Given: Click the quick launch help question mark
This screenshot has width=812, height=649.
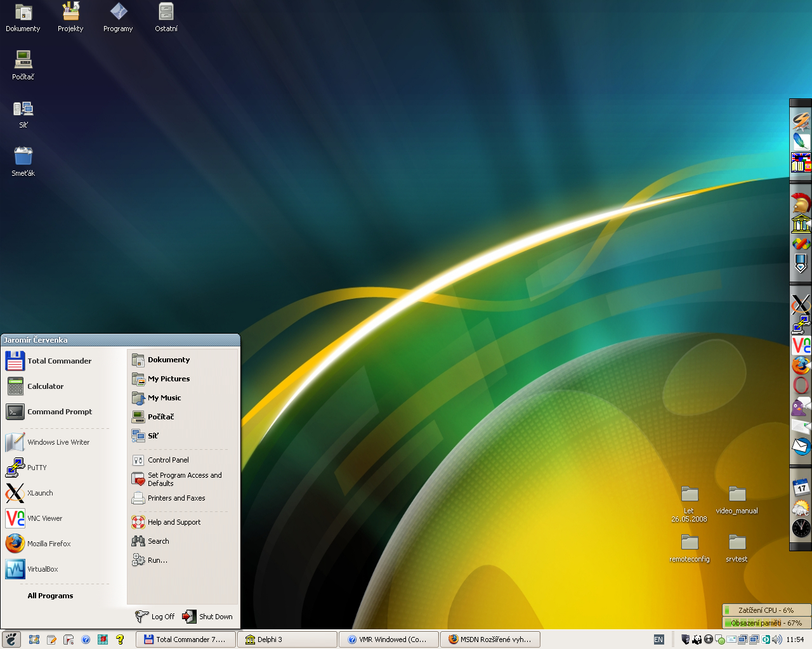Looking at the screenshot, I should tap(120, 639).
